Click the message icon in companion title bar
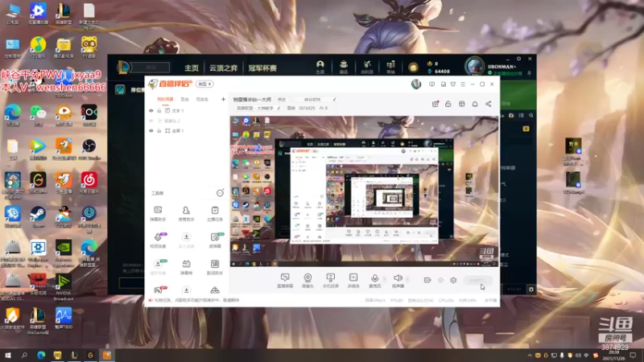Viewport: 644px width, 362px height. coord(431,84)
